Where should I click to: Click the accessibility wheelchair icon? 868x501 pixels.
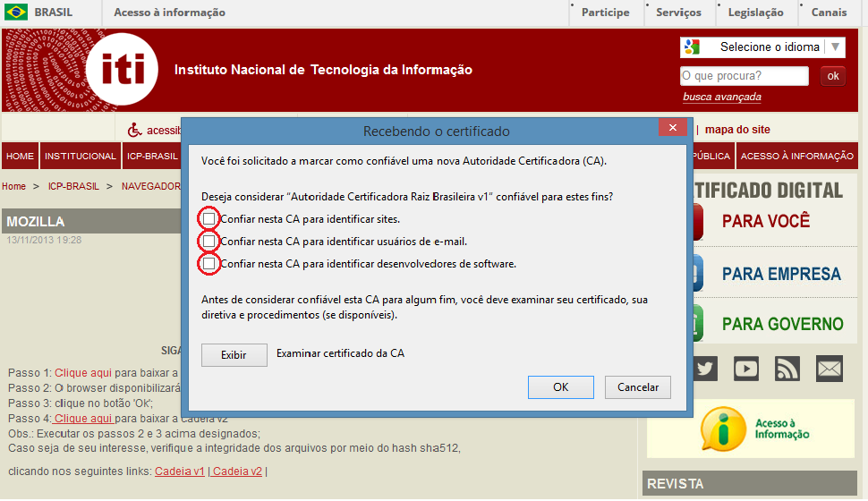coord(134,130)
